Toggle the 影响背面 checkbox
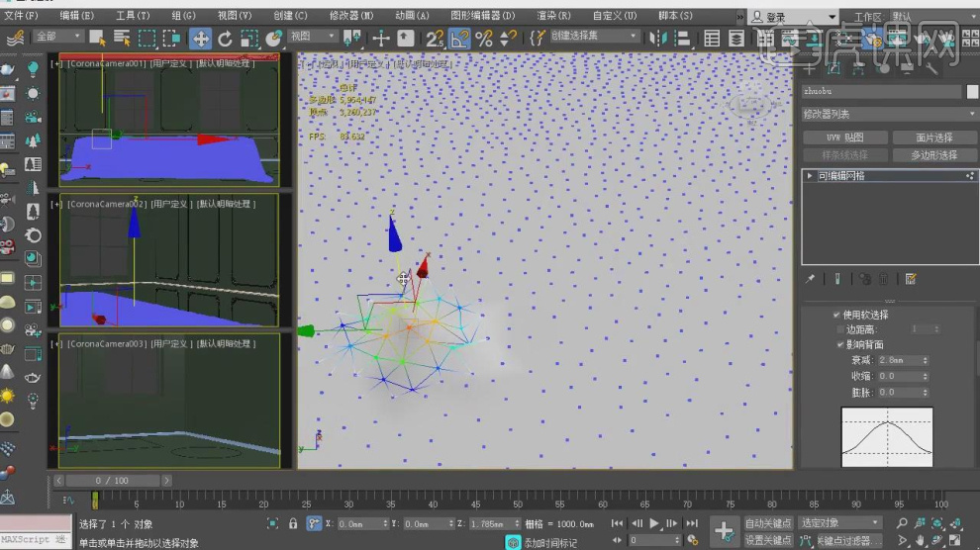The height and width of the screenshot is (550, 980). 839,344
